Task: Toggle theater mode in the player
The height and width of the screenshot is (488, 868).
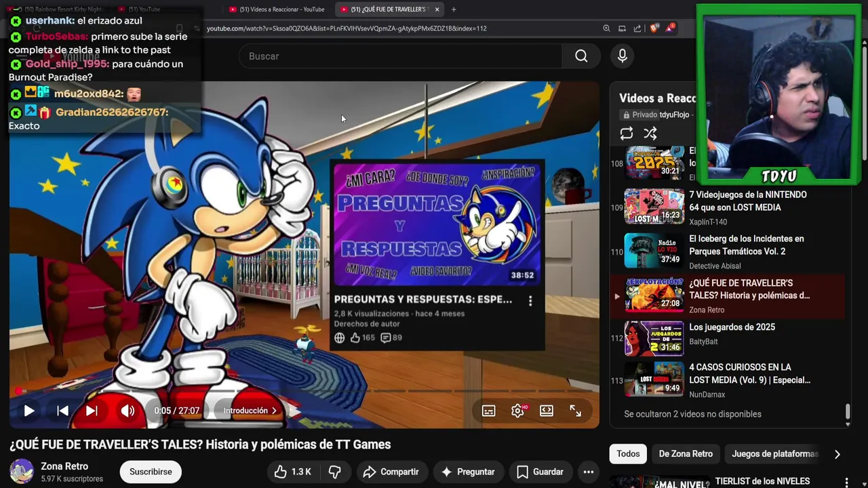Action: [547, 411]
